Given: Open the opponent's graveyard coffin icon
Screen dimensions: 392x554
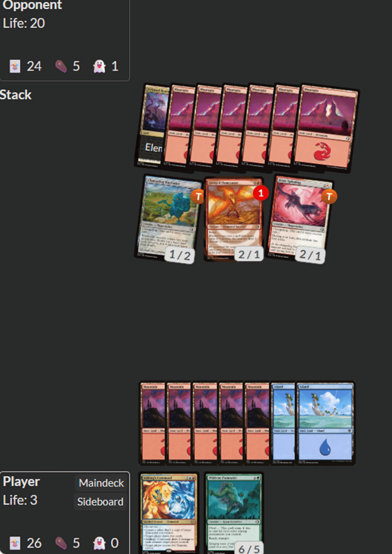Looking at the screenshot, I should 61,66.
